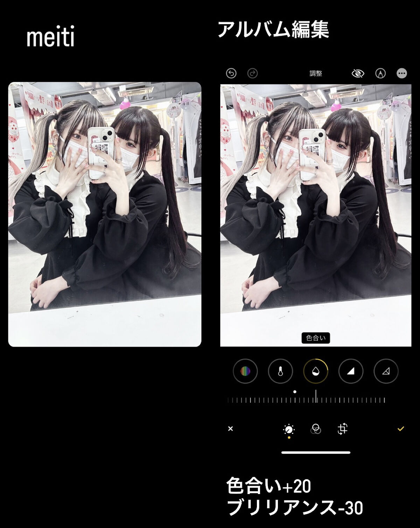The height and width of the screenshot is (528, 420).
Task: Open the Crop and rotate tab
Action: click(x=342, y=429)
